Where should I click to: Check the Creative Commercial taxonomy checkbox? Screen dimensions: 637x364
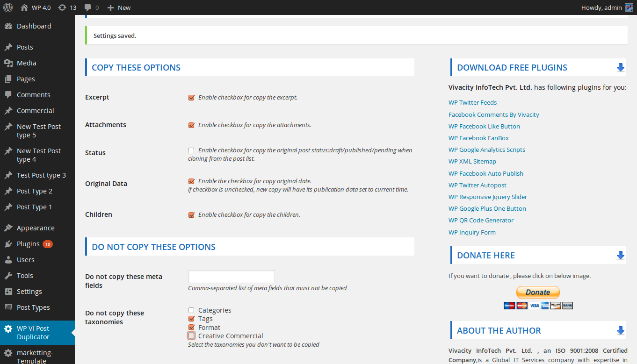click(x=191, y=336)
